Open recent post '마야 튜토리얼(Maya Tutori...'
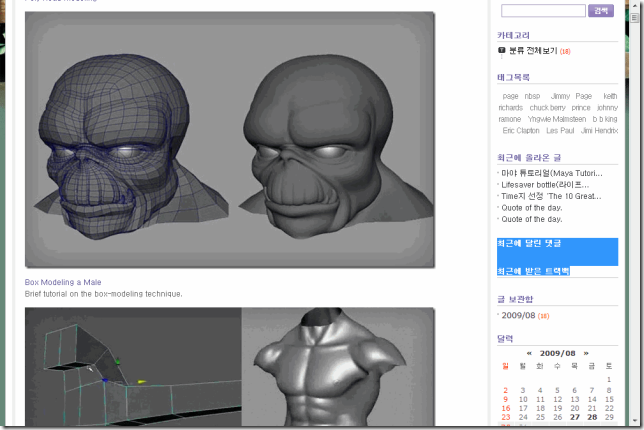The height and width of the screenshot is (430, 644). coord(552,173)
